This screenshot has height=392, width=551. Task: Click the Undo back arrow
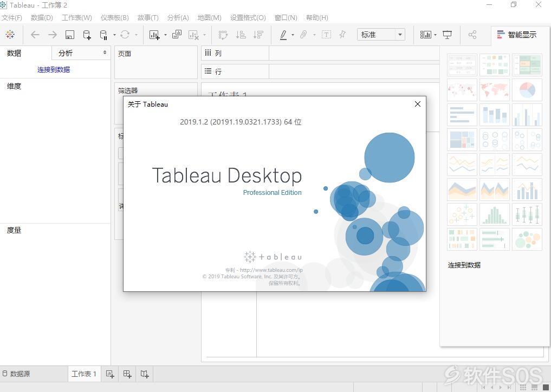pyautogui.click(x=35, y=35)
